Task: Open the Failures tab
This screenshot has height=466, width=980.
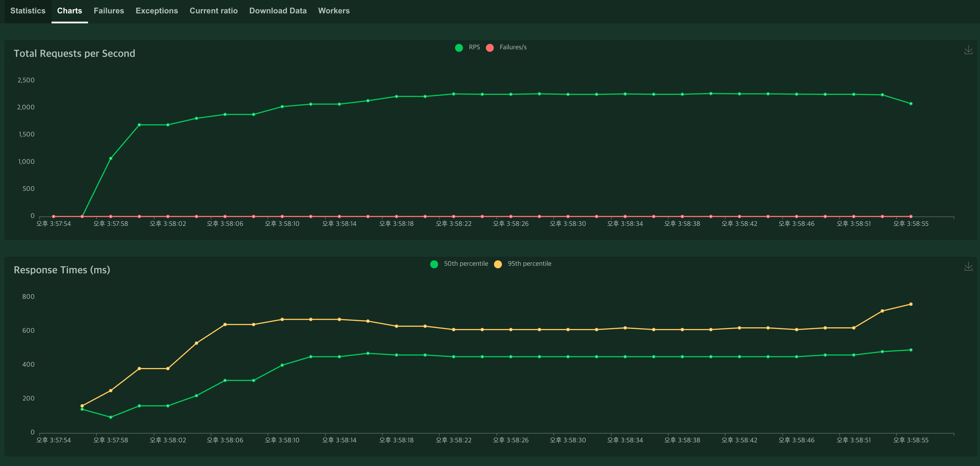Action: (x=109, y=11)
